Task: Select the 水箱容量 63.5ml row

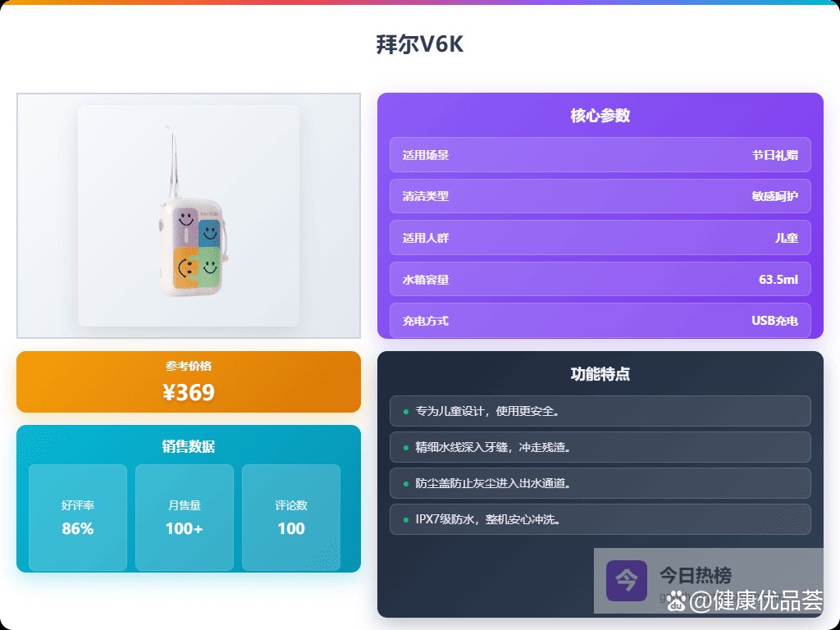Action: pyautogui.click(x=600, y=279)
